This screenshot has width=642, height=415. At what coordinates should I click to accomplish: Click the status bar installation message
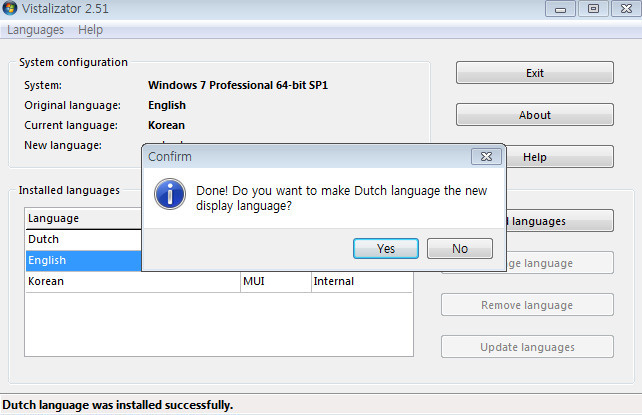(x=118, y=405)
